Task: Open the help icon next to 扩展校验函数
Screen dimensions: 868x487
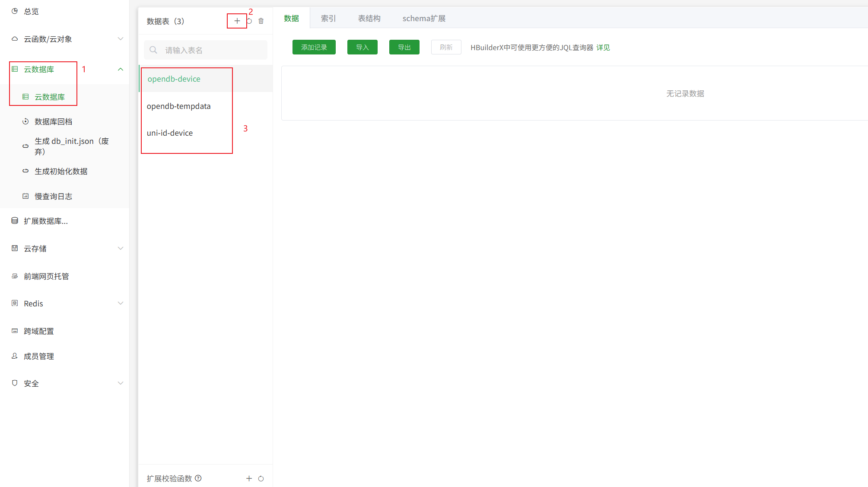Action: 198,478
